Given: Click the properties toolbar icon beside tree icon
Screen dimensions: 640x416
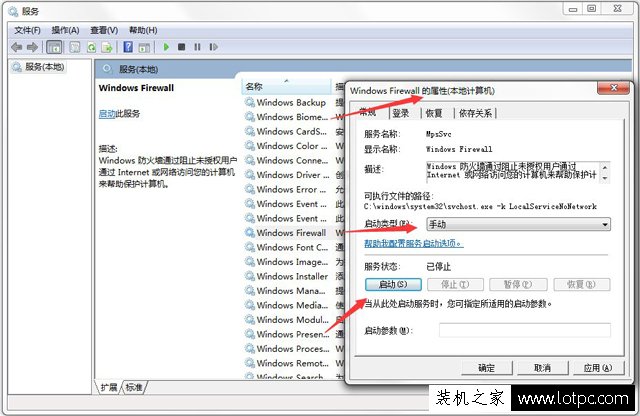Looking at the screenshot, I should click(x=75, y=47).
